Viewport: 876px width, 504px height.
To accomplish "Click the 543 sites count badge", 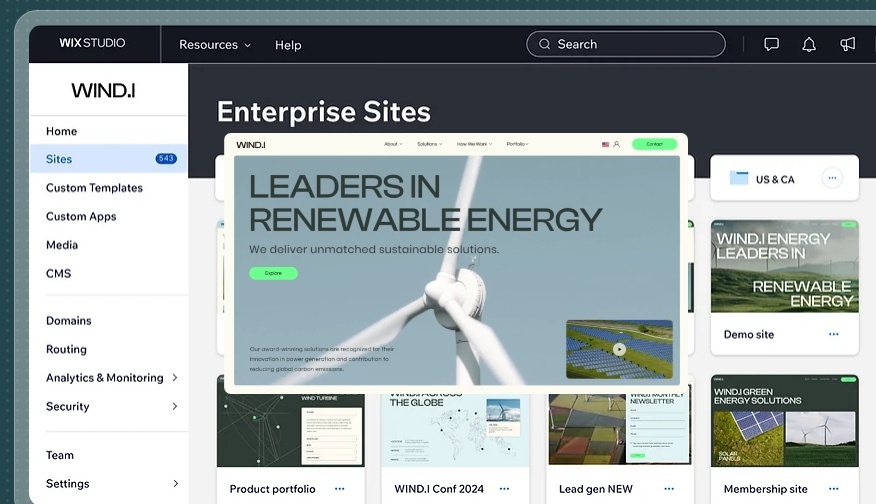I will [166, 159].
